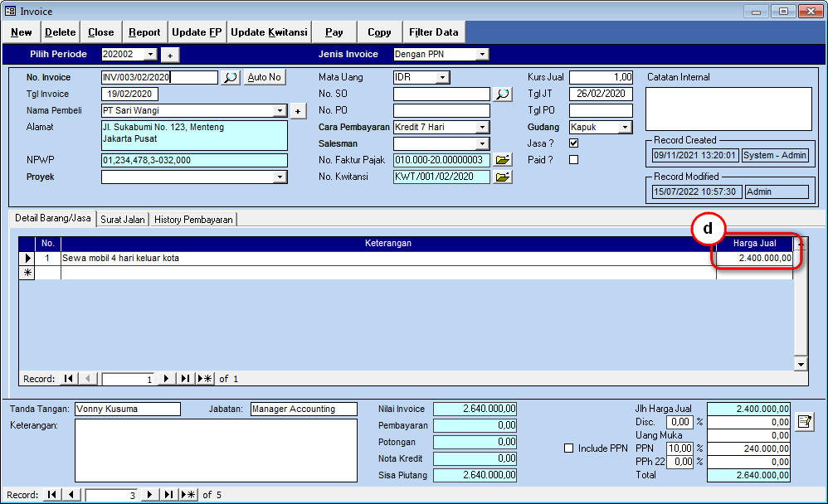Open Gudang warehouse dropdown
Viewport: 828px width, 504px height.
(626, 127)
